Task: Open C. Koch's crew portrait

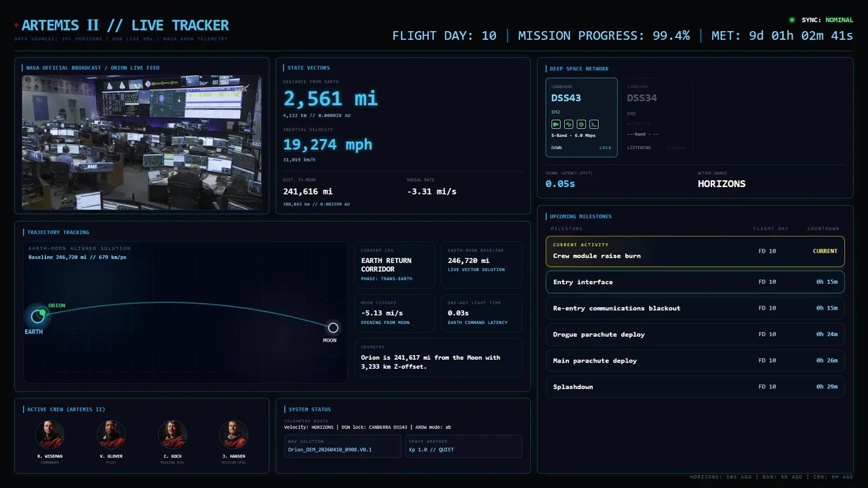Action: click(x=172, y=434)
